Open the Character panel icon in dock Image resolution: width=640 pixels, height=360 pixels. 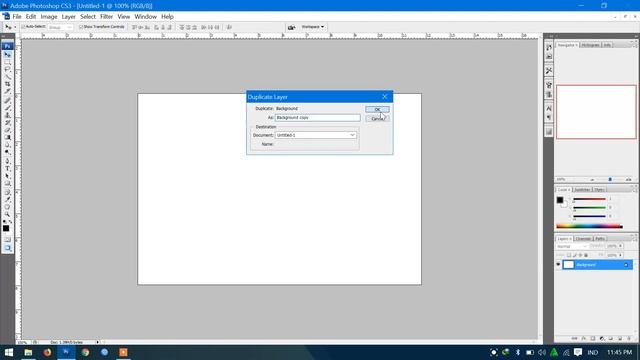(549, 108)
